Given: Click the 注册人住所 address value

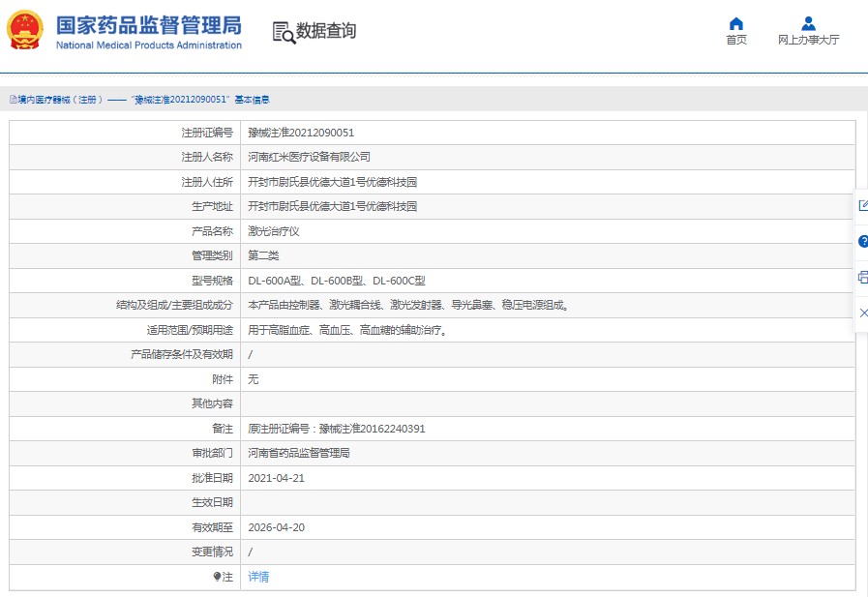Looking at the screenshot, I should [332, 182].
